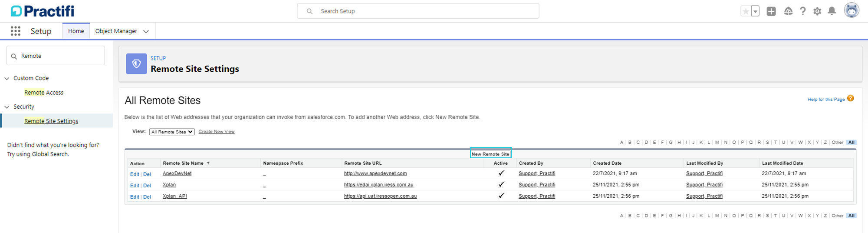Click the help icon beside Help for this Page

click(851, 98)
